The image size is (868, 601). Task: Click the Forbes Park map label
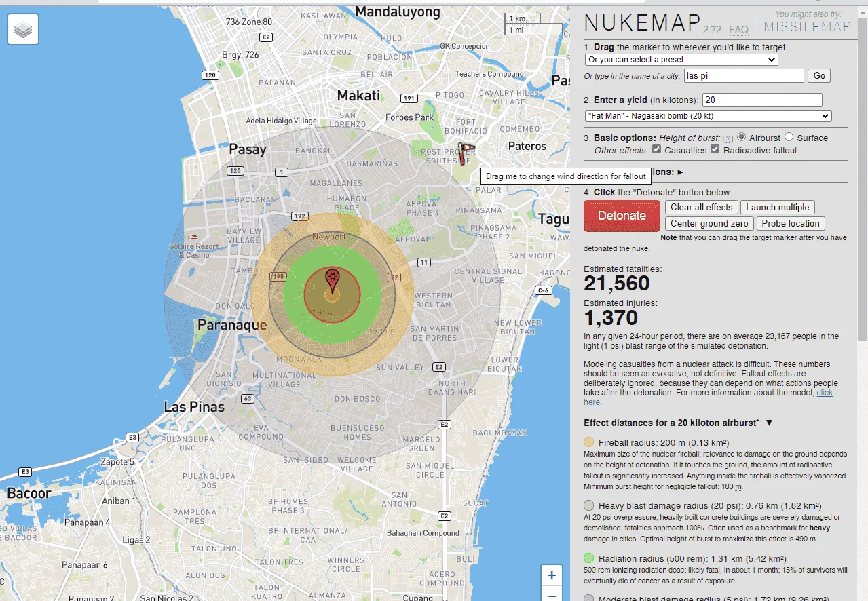410,117
